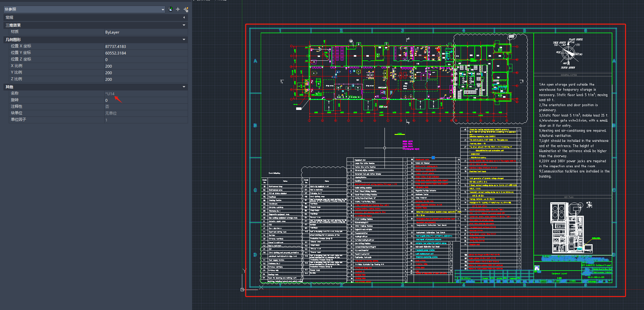Edit the Y 比例 value field
The width and height of the screenshot is (644, 310).
146,73
